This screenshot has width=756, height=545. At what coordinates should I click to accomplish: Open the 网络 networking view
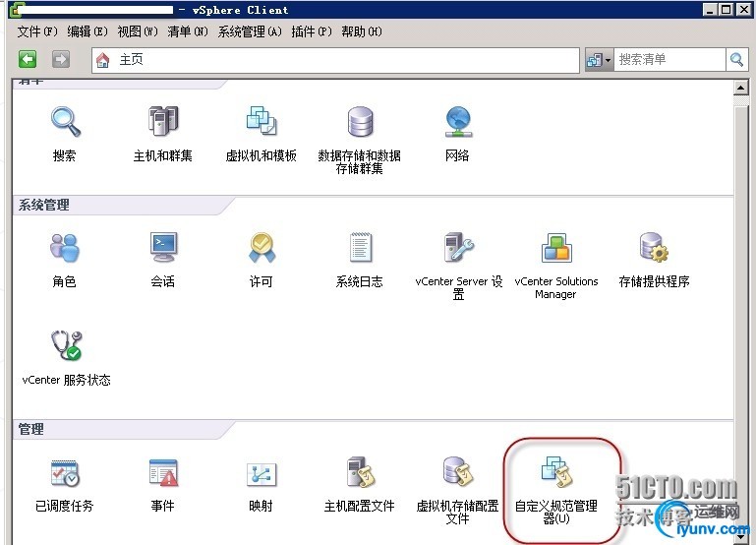click(458, 122)
